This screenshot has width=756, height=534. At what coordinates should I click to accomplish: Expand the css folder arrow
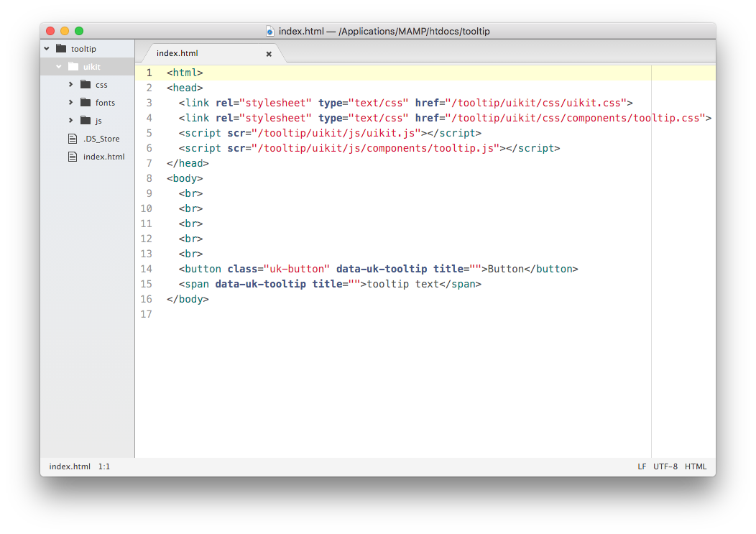click(71, 84)
